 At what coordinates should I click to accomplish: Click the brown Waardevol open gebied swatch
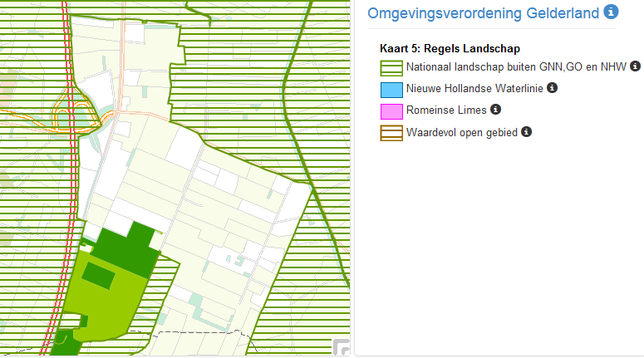pyautogui.click(x=391, y=134)
